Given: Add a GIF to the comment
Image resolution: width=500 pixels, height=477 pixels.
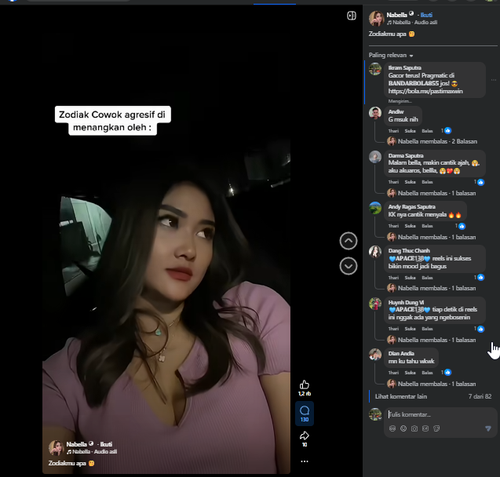Looking at the screenshot, I should 425,429.
